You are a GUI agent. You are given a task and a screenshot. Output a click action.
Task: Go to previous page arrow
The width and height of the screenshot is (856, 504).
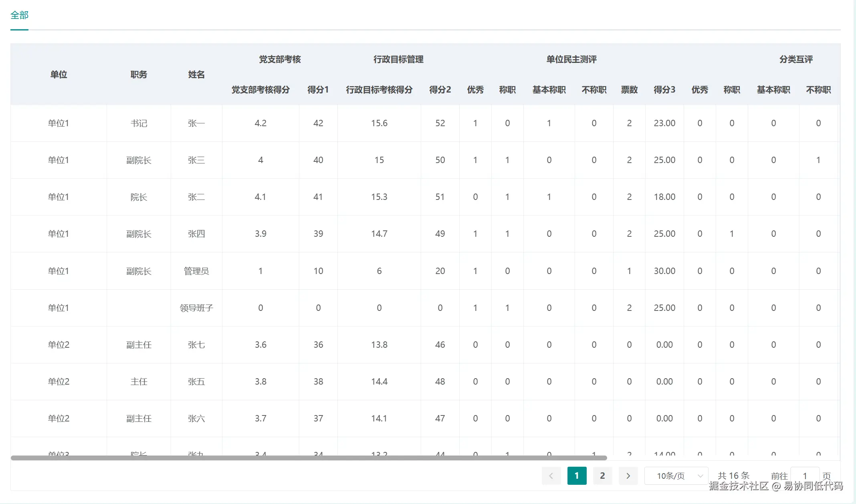(x=551, y=476)
